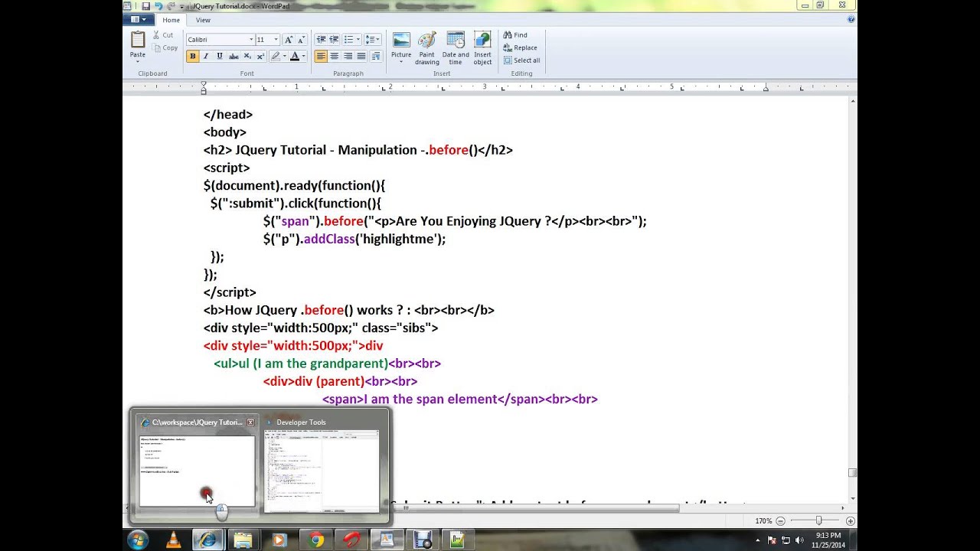
Task: Open Google Chrome from taskbar
Action: coord(316,540)
